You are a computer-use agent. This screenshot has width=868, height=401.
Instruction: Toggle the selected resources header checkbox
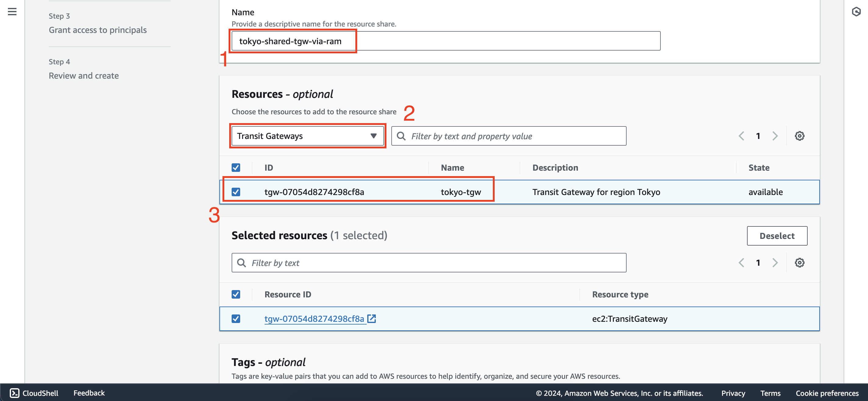[x=236, y=294]
